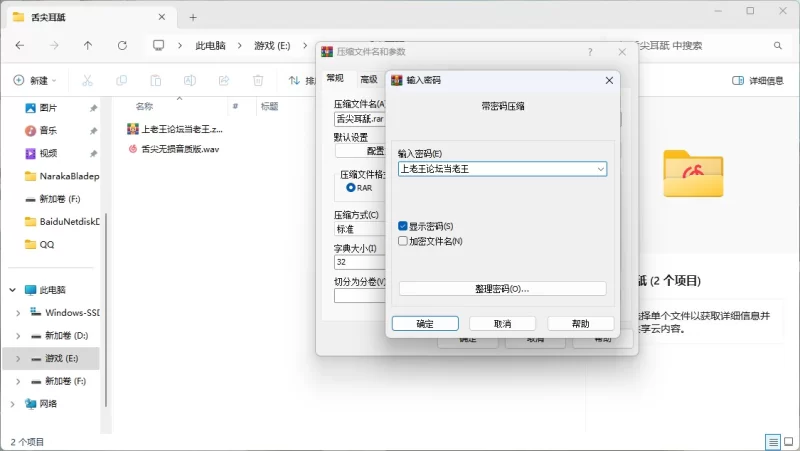Image resolution: width=800 pixels, height=451 pixels.
Task: Open a new tab with plus button
Action: [193, 17]
